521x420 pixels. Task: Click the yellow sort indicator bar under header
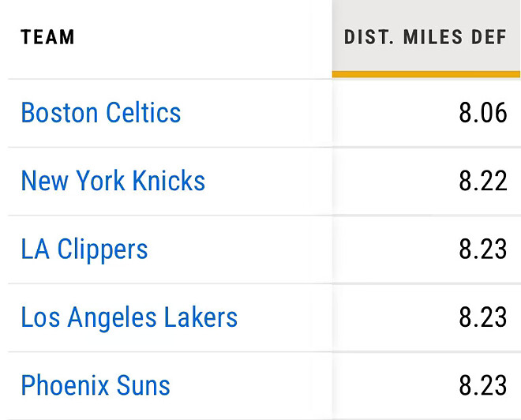(426, 74)
